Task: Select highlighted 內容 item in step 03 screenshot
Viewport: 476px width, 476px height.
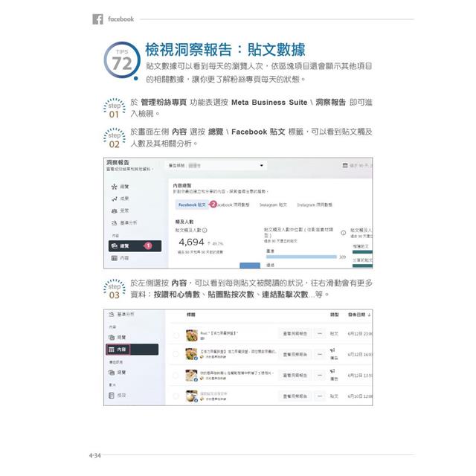Action: pos(132,350)
